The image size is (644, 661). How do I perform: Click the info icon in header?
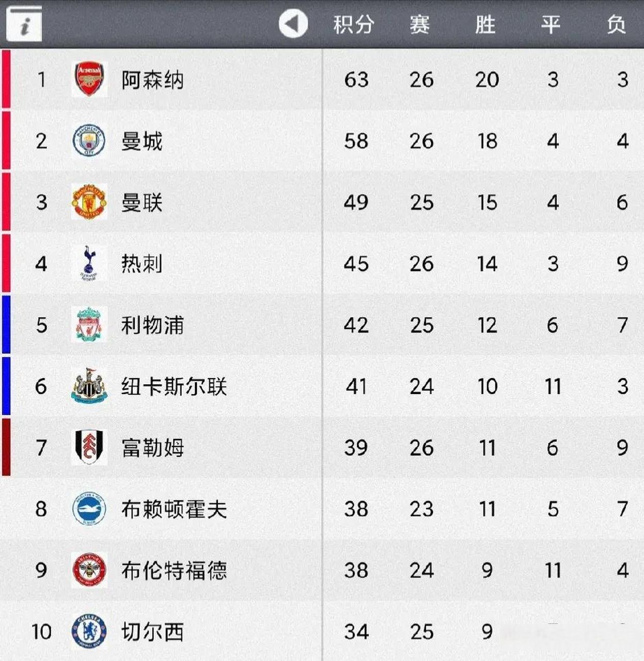pos(24,24)
